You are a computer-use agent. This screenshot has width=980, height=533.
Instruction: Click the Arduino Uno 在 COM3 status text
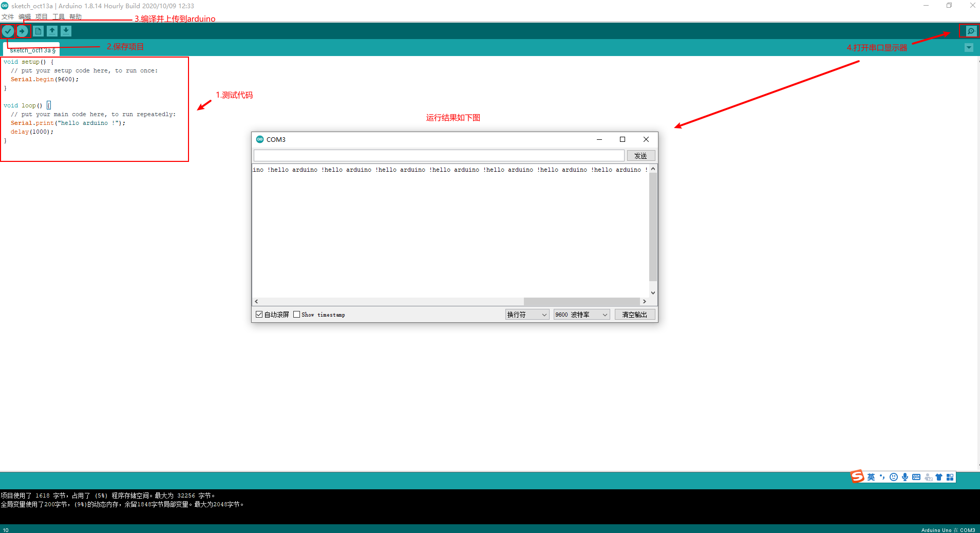click(948, 530)
